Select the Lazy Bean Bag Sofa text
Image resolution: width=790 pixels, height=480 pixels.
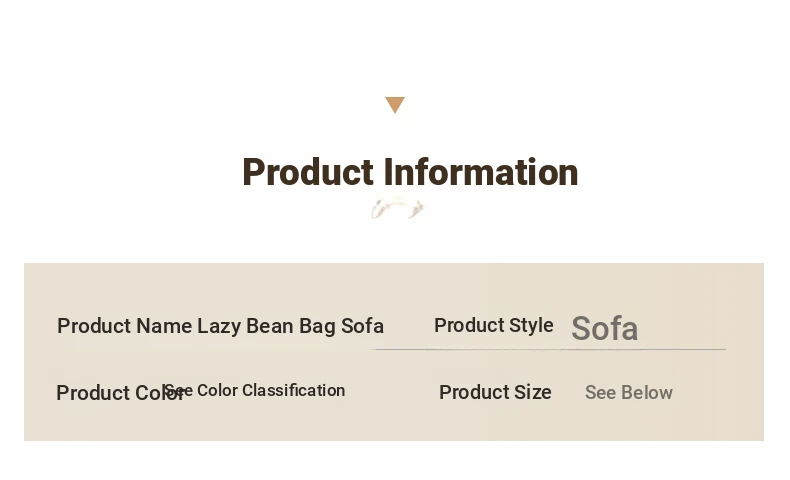pos(290,326)
